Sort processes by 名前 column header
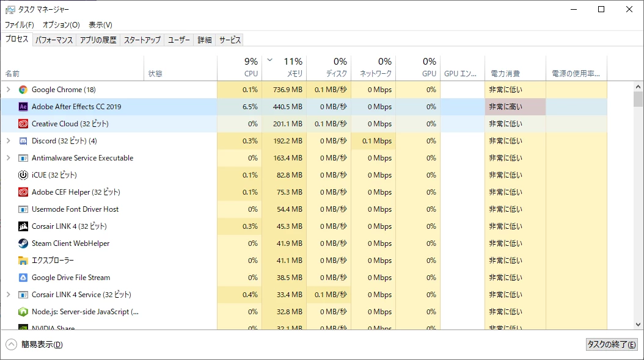644x360 pixels. (72, 68)
